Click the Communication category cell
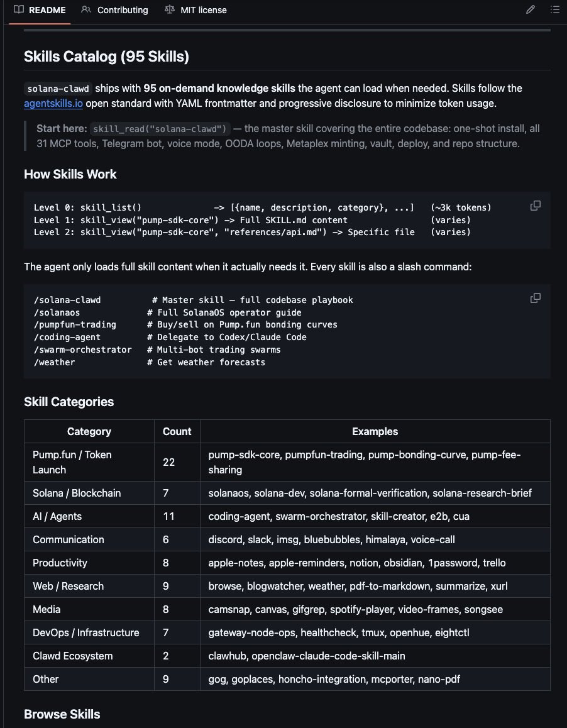The image size is (567, 728). pos(89,539)
